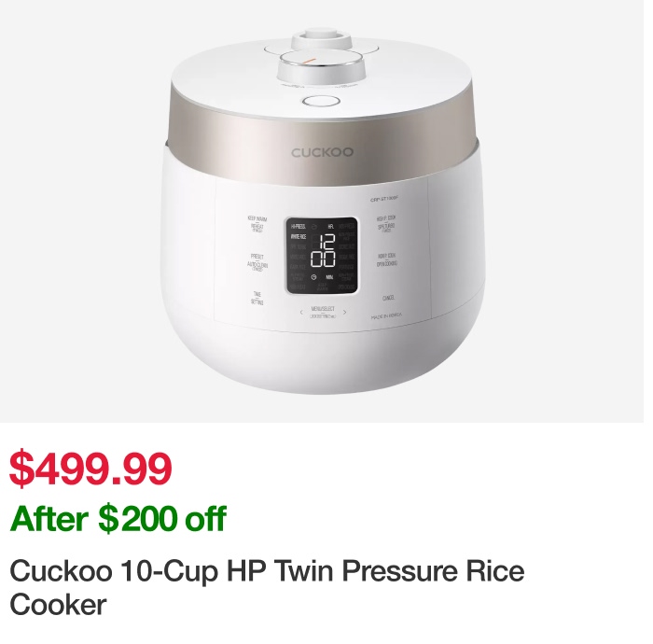Click the $499.99 sale price
This screenshot has height=644, width=653.
90,469
